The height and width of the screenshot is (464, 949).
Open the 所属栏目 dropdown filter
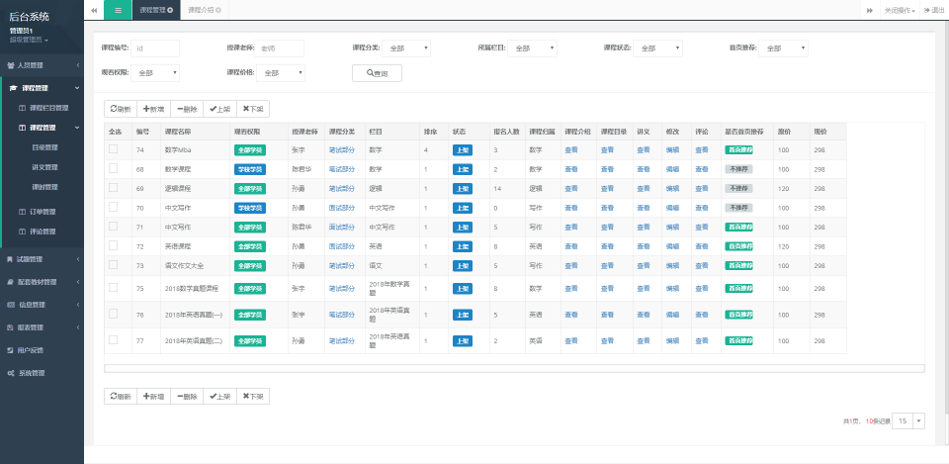tap(532, 48)
